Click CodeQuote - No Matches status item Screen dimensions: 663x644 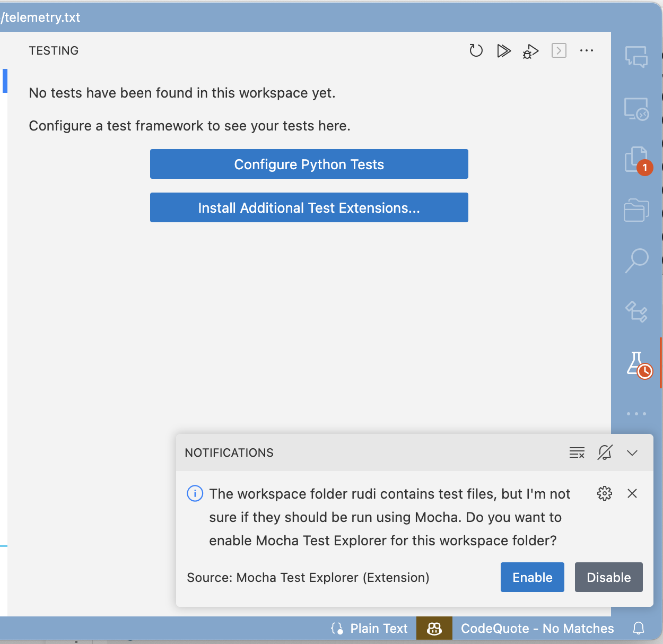click(537, 628)
